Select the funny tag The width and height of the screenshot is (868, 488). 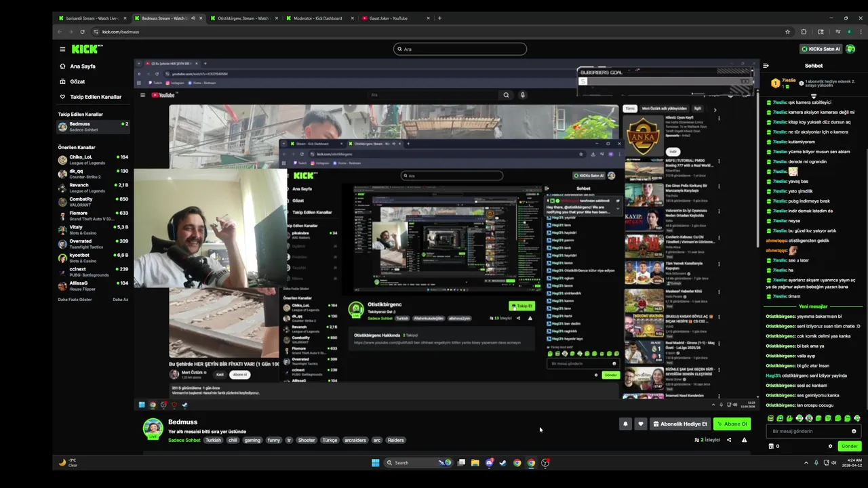pyautogui.click(x=273, y=441)
